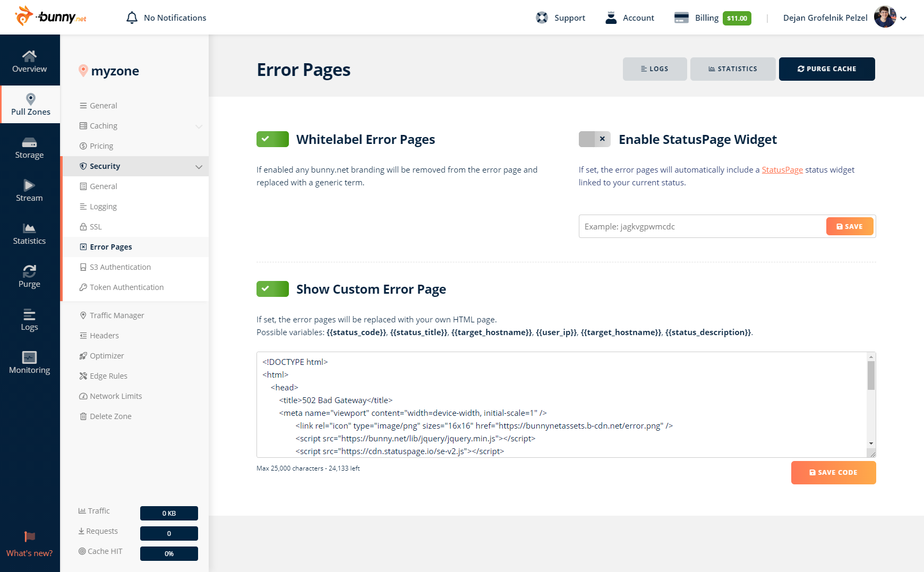Viewport: 924px width, 572px height.
Task: Open Purge section
Action: 30,277
